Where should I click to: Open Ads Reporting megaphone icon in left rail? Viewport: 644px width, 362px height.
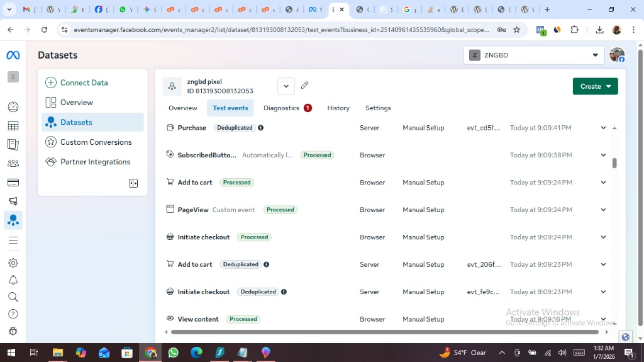(13, 201)
